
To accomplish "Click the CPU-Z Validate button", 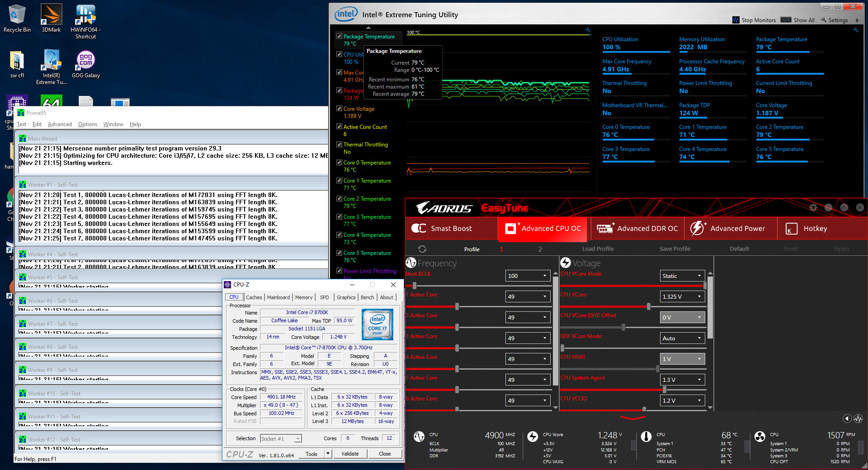I will tap(350, 454).
